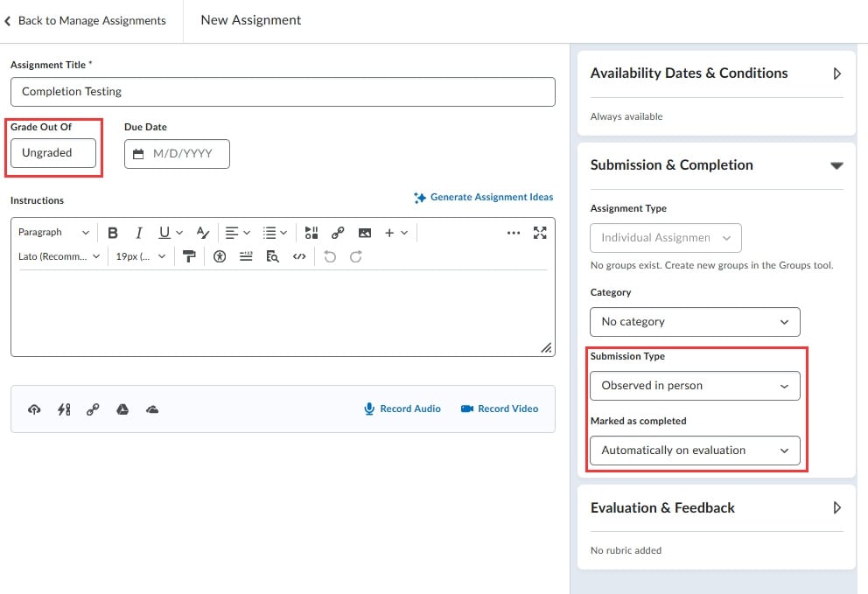
Task: Click the editor resize handle
Action: [x=546, y=347]
